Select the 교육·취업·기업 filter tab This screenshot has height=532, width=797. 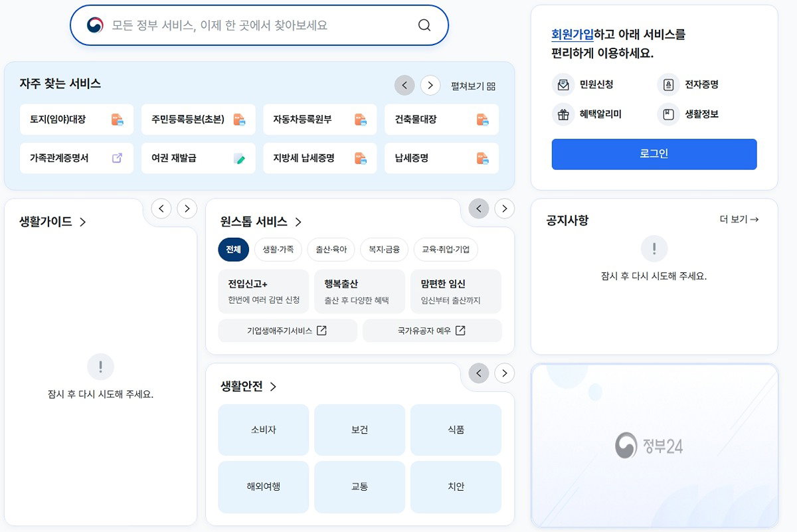[446, 250]
